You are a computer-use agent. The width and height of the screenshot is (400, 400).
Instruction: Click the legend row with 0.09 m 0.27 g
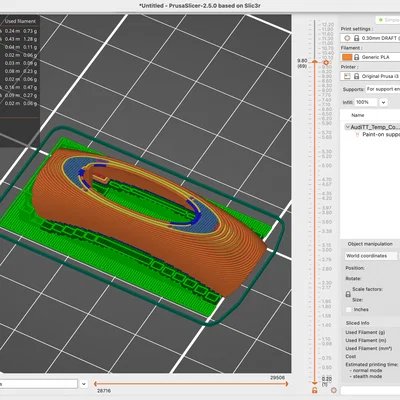[x=20, y=95]
